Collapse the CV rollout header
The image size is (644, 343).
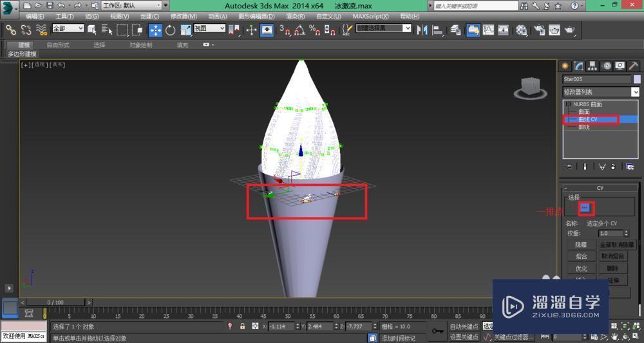(600, 188)
